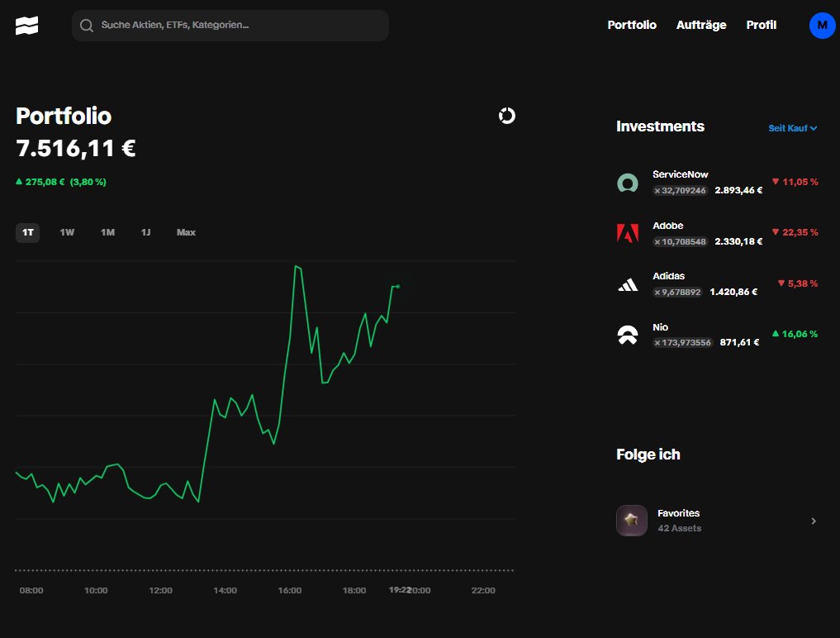840x638 pixels.
Task: Click the current-price dot on chart
Action: tap(398, 286)
